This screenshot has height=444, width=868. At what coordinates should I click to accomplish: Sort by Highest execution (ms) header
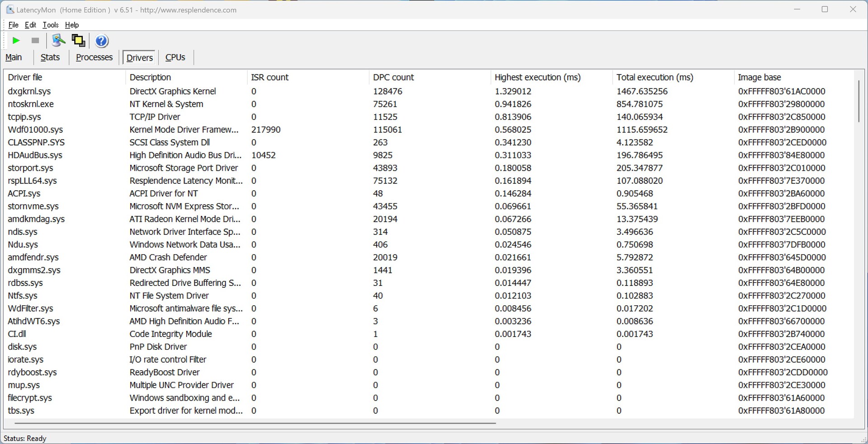(552, 77)
